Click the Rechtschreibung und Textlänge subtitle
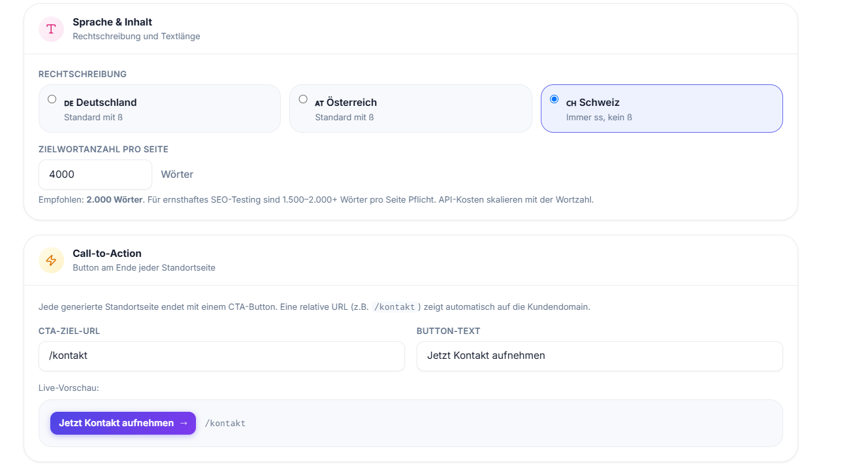 coord(137,37)
